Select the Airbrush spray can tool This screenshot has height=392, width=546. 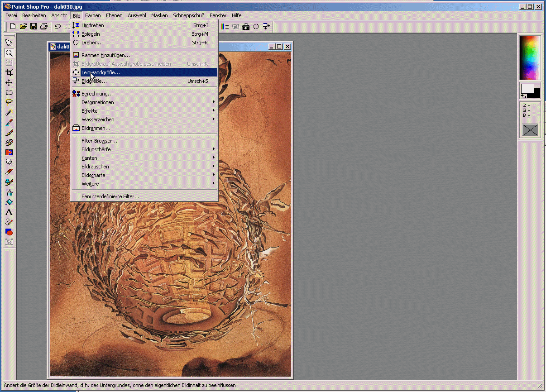tap(9, 192)
